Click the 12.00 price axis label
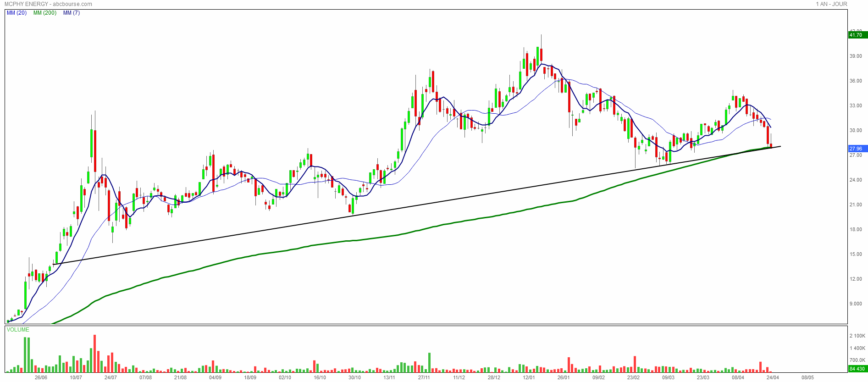The height and width of the screenshot is (382, 868). click(856, 279)
